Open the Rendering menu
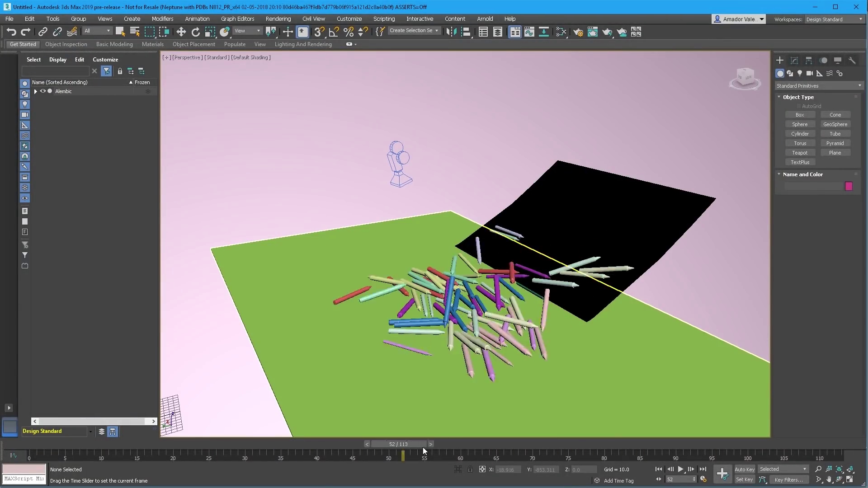868x488 pixels. point(278,19)
